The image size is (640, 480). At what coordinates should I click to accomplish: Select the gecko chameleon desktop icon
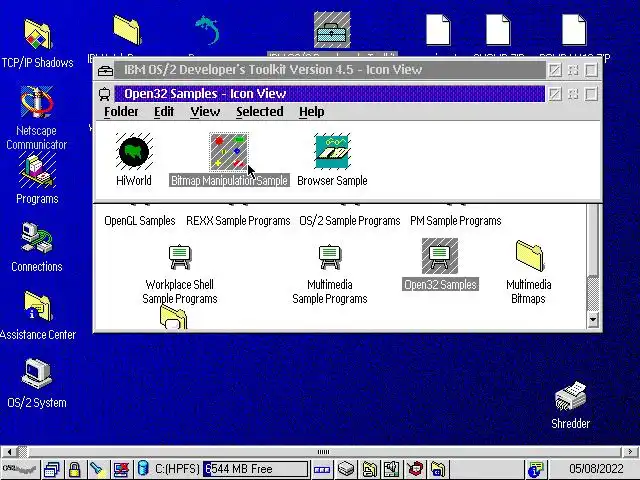207,30
